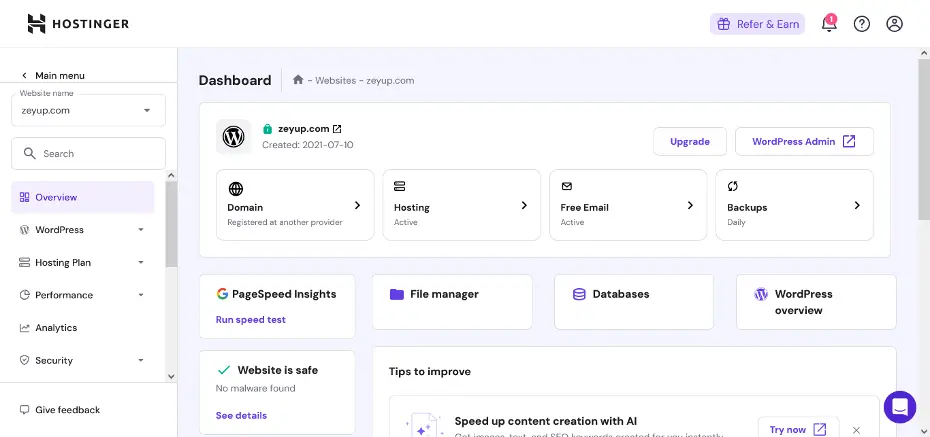930x437 pixels.
Task: Open the Website name dropdown
Action: [x=88, y=110]
